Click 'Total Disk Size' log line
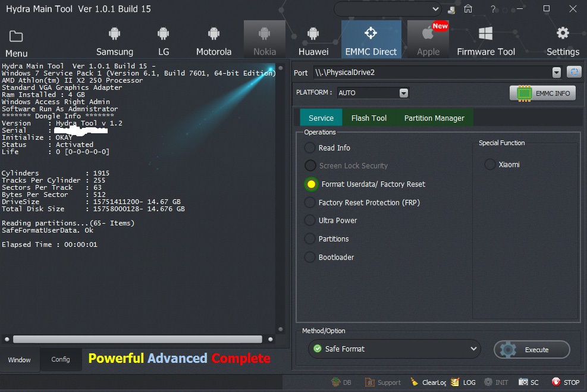Image resolution: width=587 pixels, height=392 pixels. [93, 209]
